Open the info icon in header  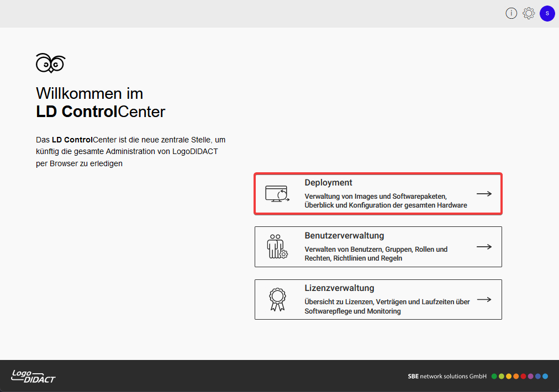511,13
